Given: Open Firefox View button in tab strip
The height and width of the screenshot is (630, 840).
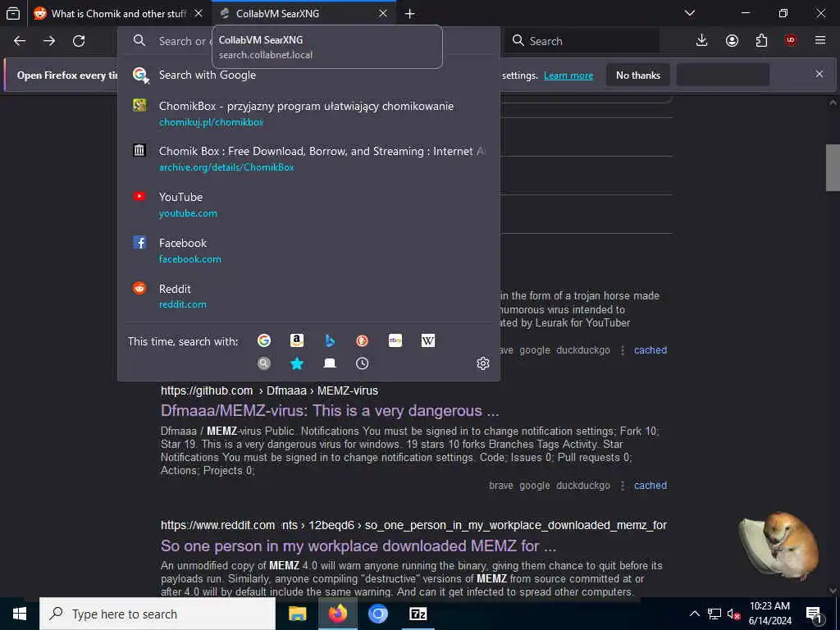Looking at the screenshot, I should [13, 13].
